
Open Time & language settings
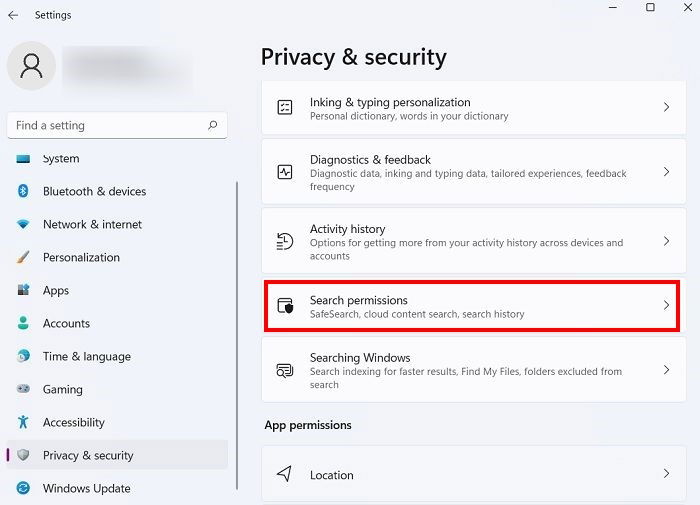pos(87,356)
